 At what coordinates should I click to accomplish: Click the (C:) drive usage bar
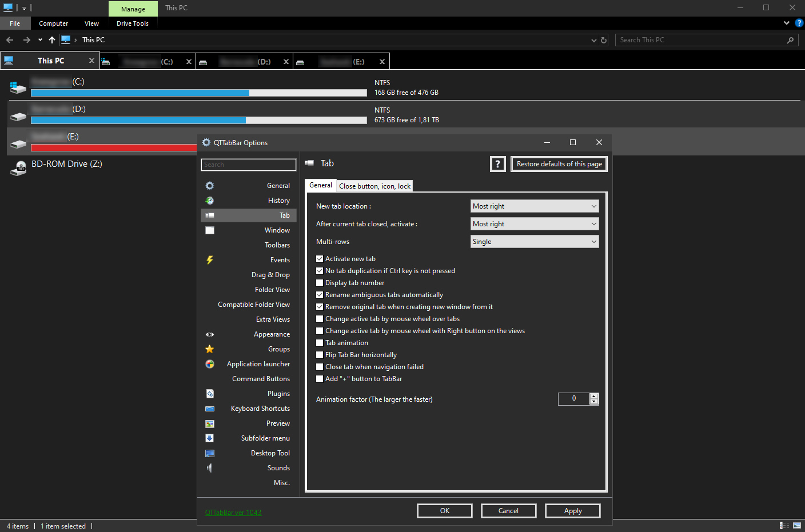click(199, 93)
